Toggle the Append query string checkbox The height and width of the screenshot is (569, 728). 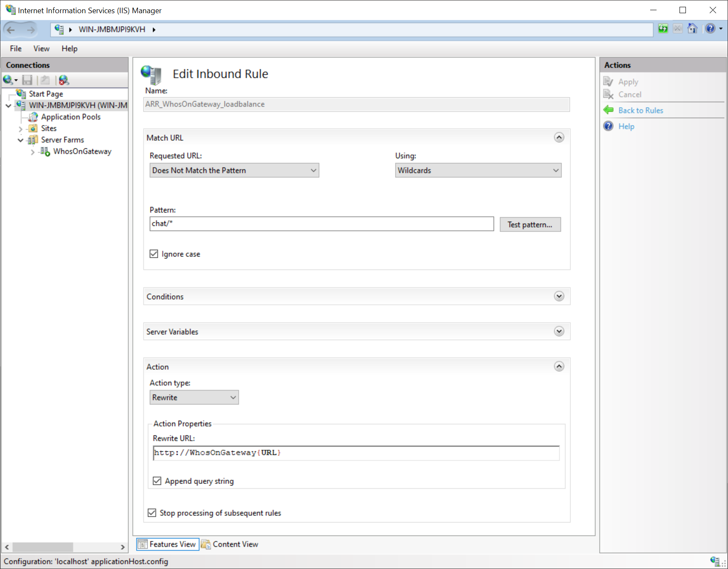[x=157, y=481]
